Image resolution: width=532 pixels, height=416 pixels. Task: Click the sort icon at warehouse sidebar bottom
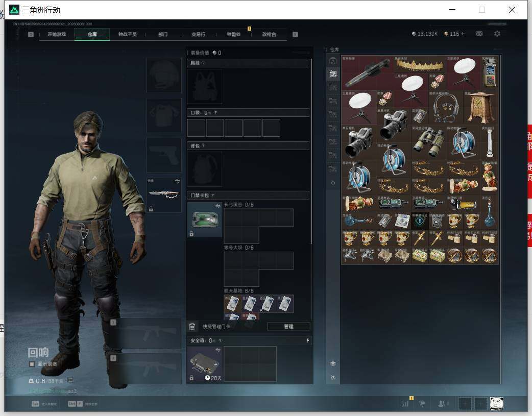click(333, 377)
